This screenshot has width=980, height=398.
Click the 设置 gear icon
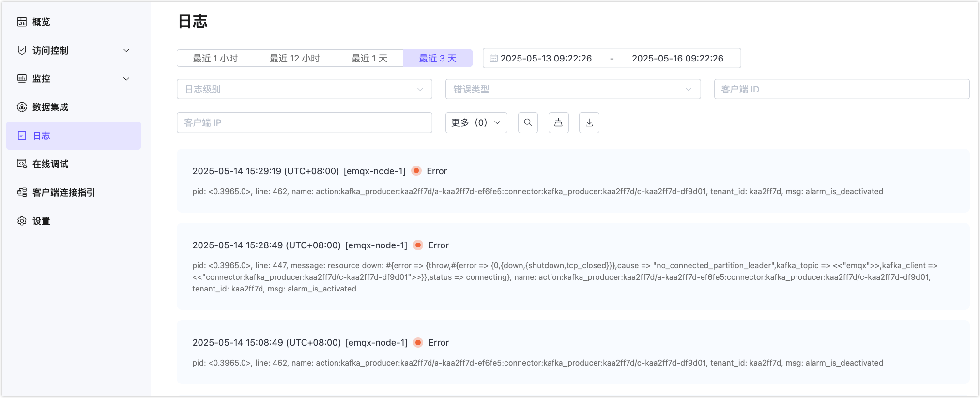tap(22, 221)
